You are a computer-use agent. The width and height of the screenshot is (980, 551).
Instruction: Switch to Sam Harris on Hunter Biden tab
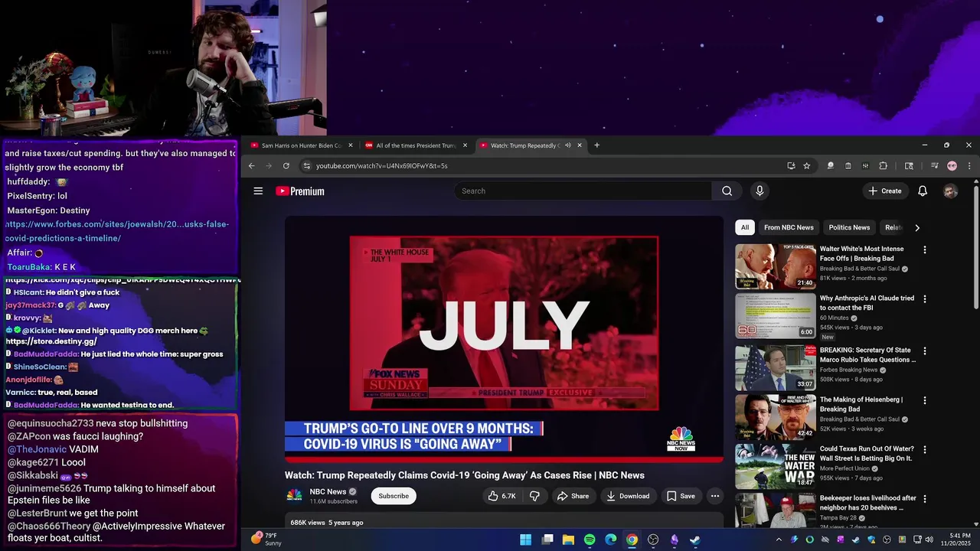pos(302,145)
